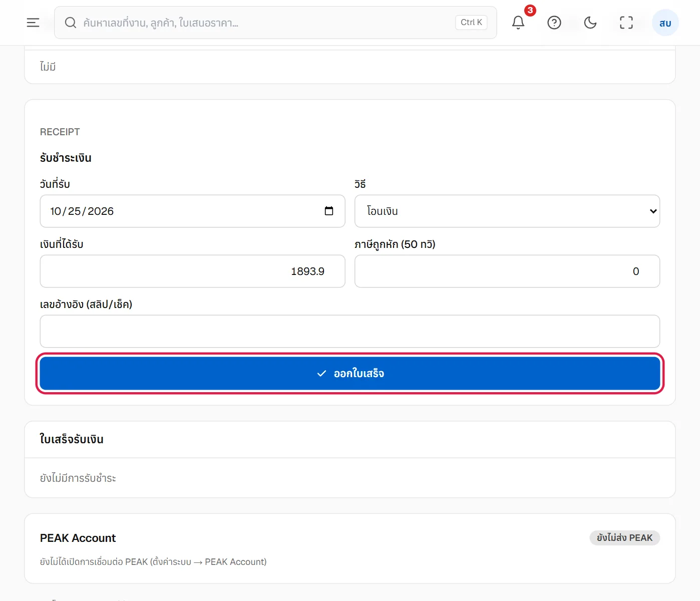Viewport: 700px width, 601px height.
Task: Click the PEAK Account heading
Action: point(78,538)
